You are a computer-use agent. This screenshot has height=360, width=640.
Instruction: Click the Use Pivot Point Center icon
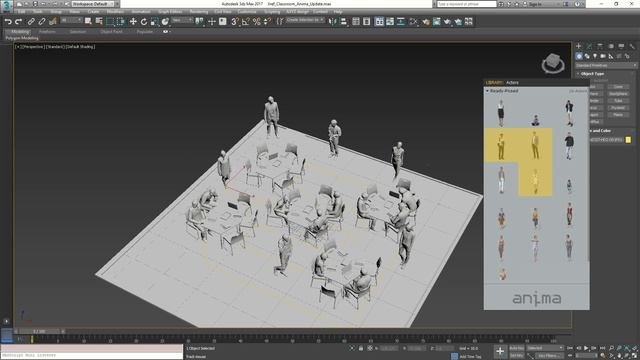[200, 22]
